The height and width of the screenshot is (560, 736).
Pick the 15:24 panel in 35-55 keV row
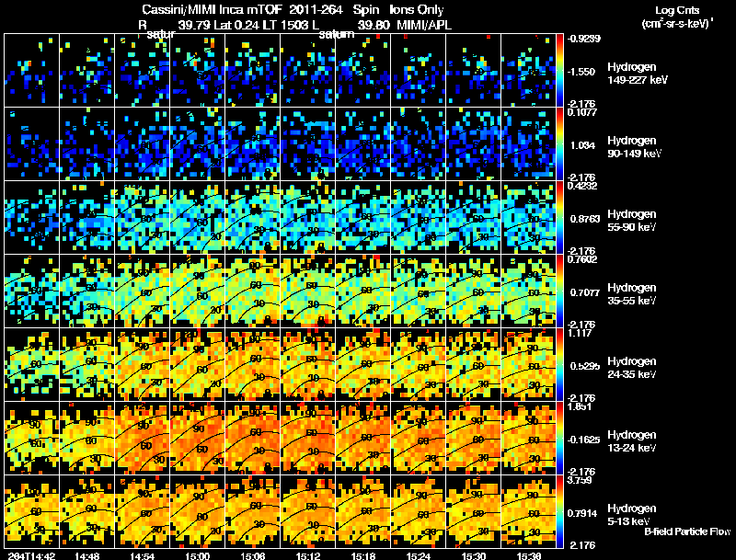pos(419,291)
